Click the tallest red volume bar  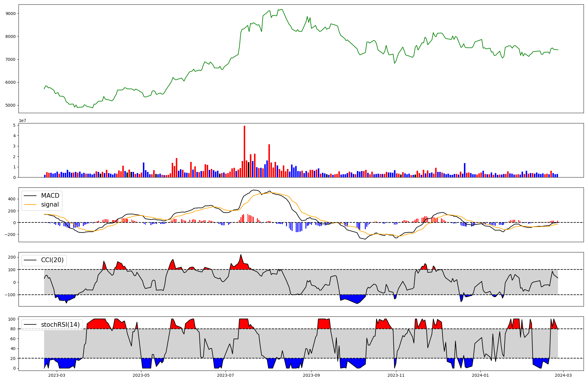pyautogui.click(x=244, y=151)
